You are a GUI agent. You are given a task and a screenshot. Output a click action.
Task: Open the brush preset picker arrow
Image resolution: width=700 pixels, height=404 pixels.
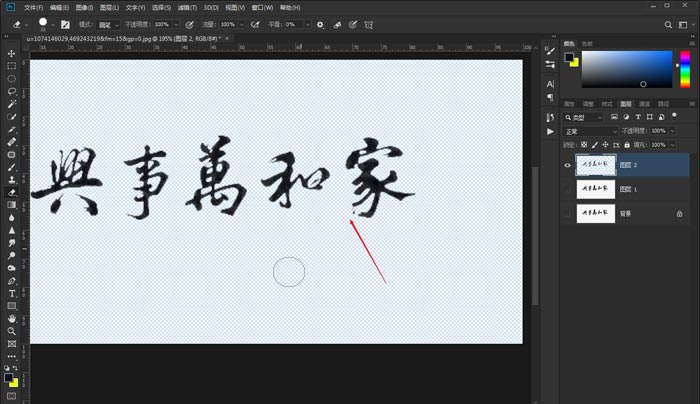point(53,25)
